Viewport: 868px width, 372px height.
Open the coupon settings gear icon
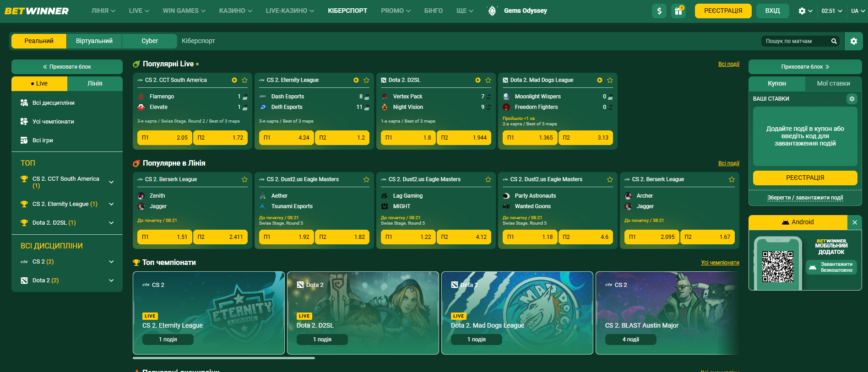pyautogui.click(x=852, y=99)
